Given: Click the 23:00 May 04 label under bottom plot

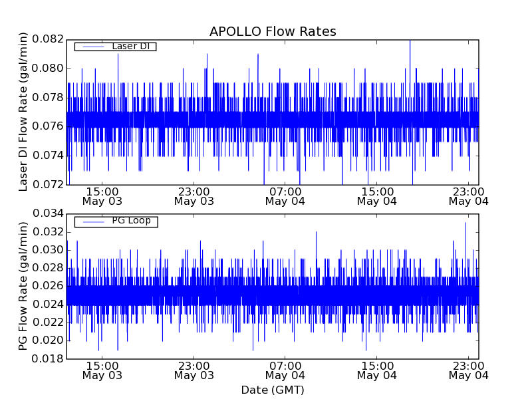Looking at the screenshot, I should pyautogui.click(x=468, y=370).
